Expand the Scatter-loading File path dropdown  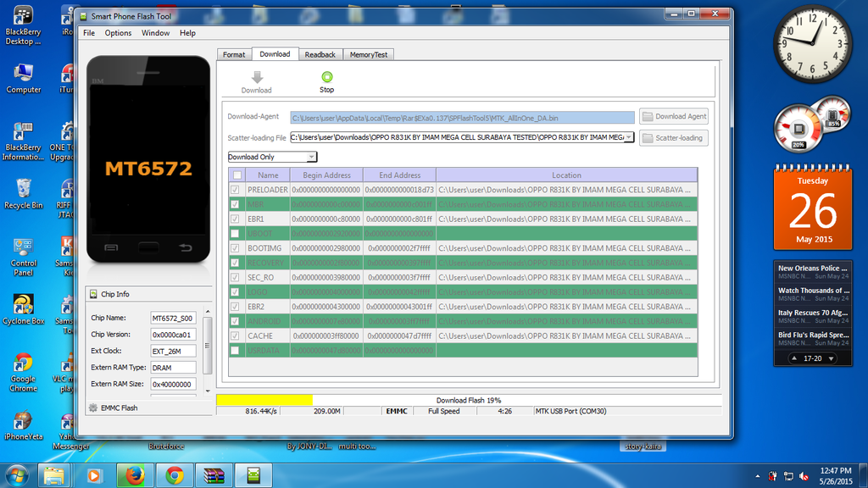click(628, 137)
